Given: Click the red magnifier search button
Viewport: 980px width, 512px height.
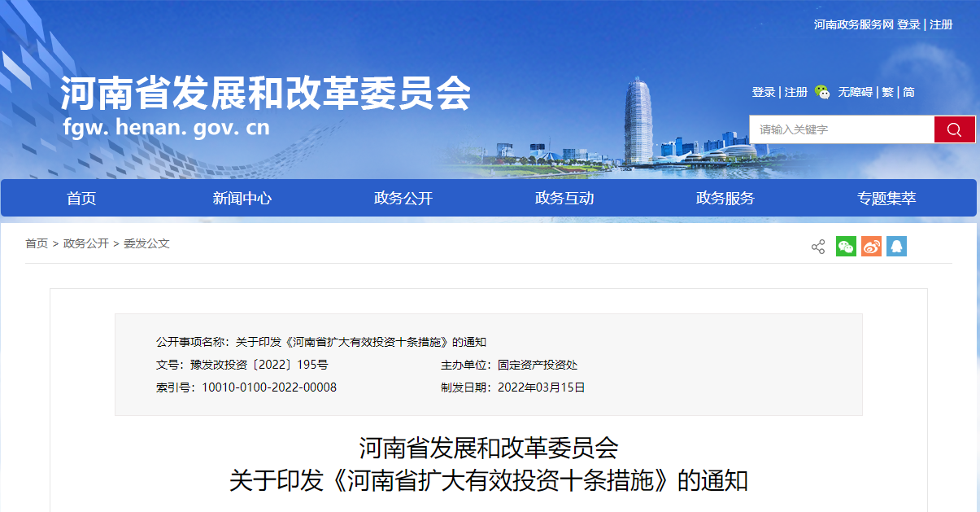Looking at the screenshot, I should tap(954, 129).
